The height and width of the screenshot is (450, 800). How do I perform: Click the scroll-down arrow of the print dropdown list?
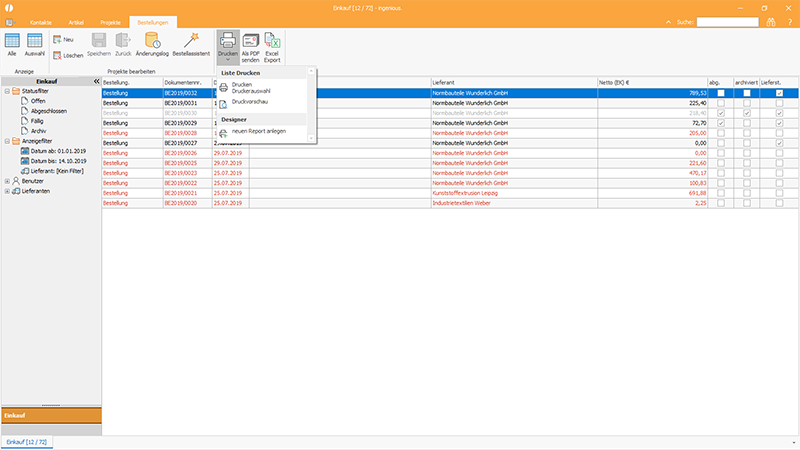311,138
